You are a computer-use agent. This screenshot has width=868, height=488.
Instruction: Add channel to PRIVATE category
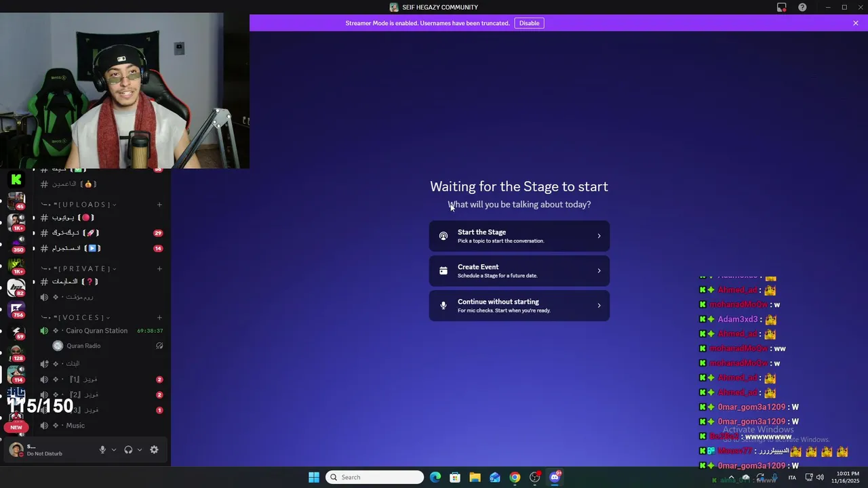pyautogui.click(x=159, y=268)
